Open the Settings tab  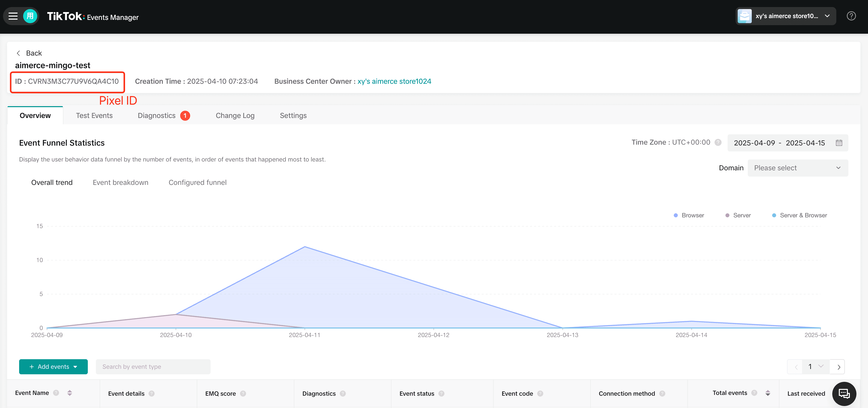point(293,115)
